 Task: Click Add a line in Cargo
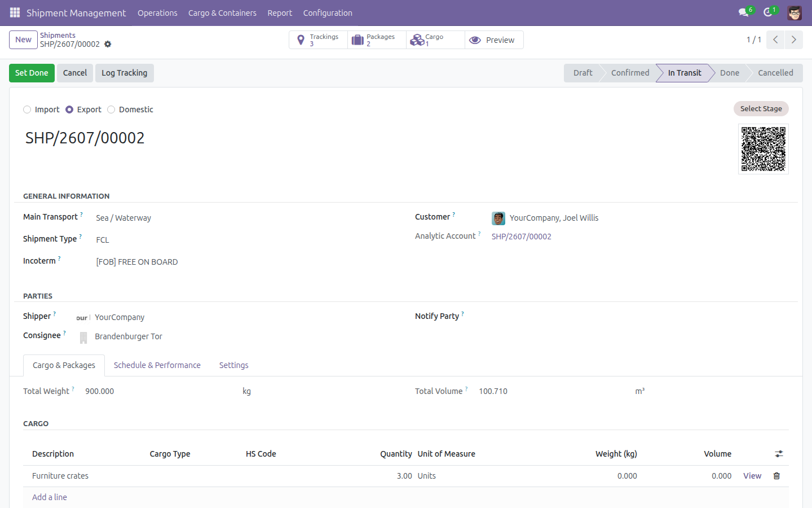pyautogui.click(x=50, y=497)
